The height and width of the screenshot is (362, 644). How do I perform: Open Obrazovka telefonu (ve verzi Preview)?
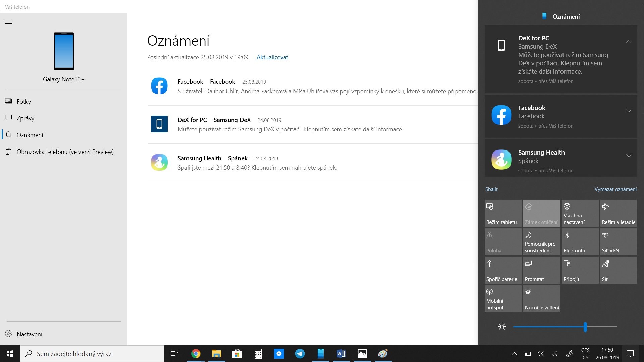(63, 152)
